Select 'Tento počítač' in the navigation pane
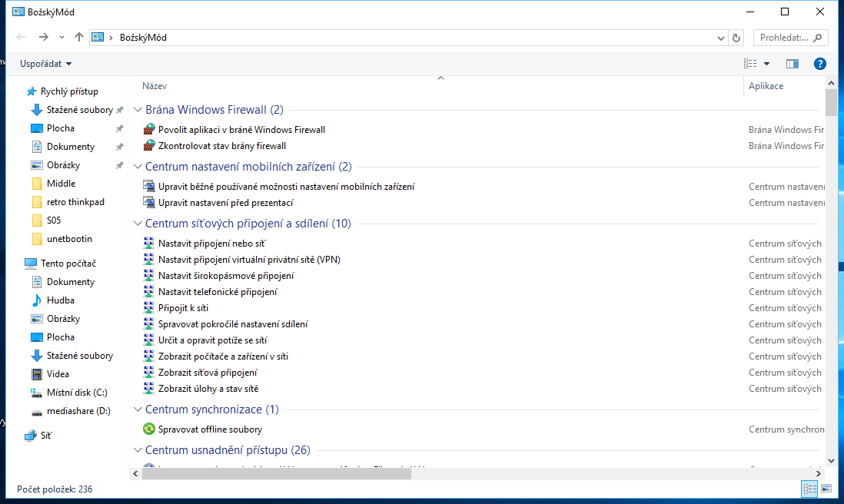This screenshot has width=844, height=504. (x=68, y=264)
